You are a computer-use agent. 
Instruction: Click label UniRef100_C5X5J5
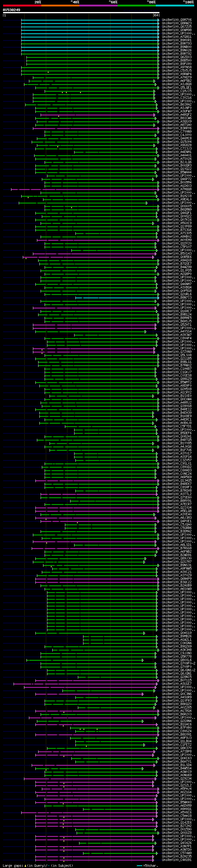[x=177, y=71]
